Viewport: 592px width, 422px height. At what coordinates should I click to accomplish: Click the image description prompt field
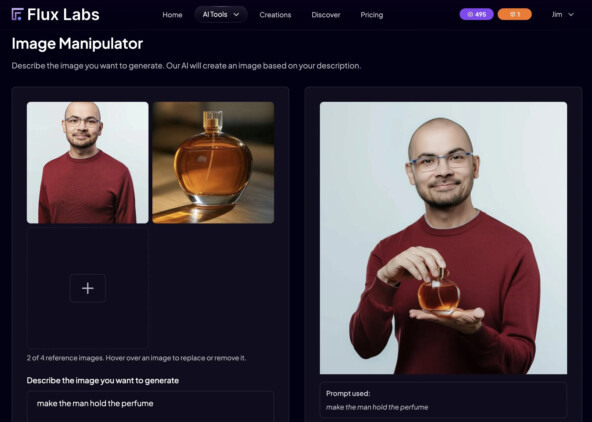(x=150, y=407)
